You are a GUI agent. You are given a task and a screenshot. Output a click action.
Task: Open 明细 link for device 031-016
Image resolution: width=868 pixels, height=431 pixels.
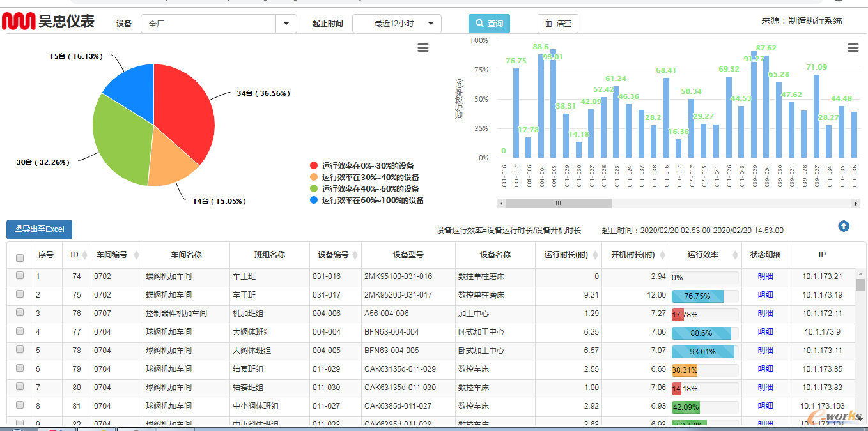pyautogui.click(x=765, y=276)
